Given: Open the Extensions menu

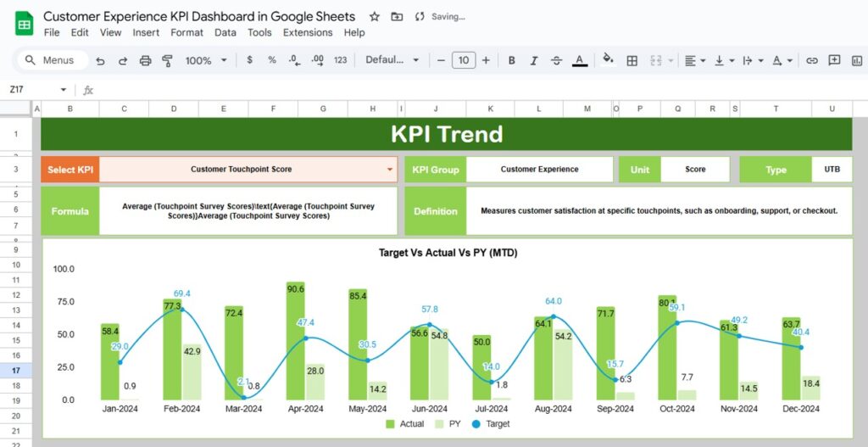Looking at the screenshot, I should (308, 33).
